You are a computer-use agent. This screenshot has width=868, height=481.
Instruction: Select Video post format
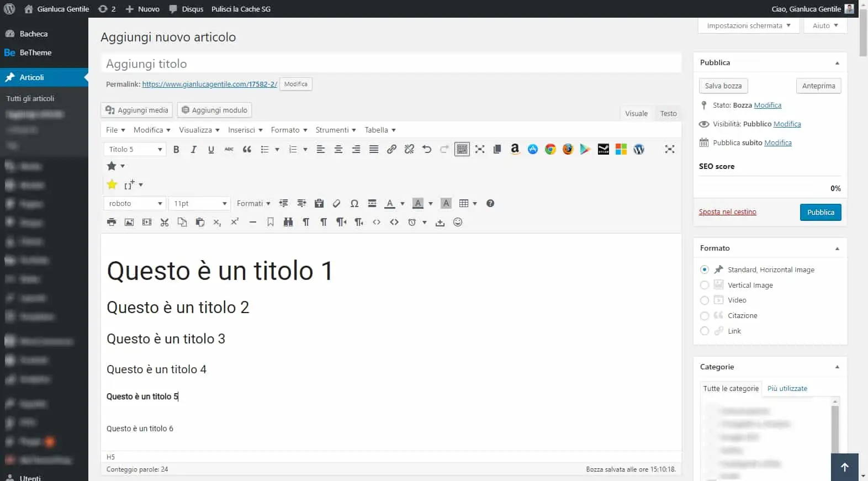pyautogui.click(x=705, y=300)
